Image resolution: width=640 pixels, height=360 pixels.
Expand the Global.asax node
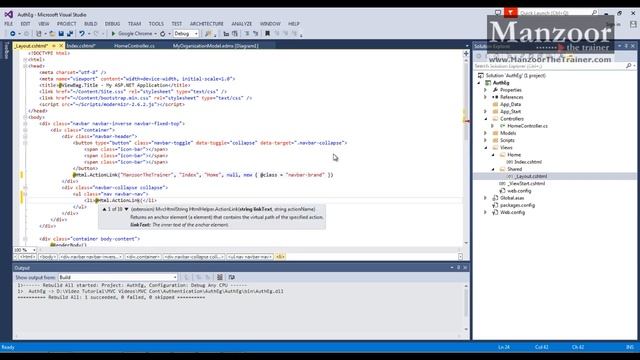(x=486, y=198)
